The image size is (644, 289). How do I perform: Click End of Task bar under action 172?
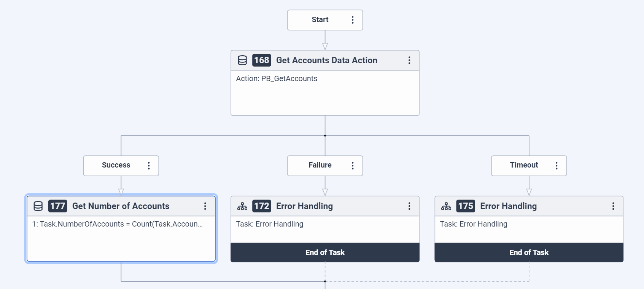[x=325, y=252]
